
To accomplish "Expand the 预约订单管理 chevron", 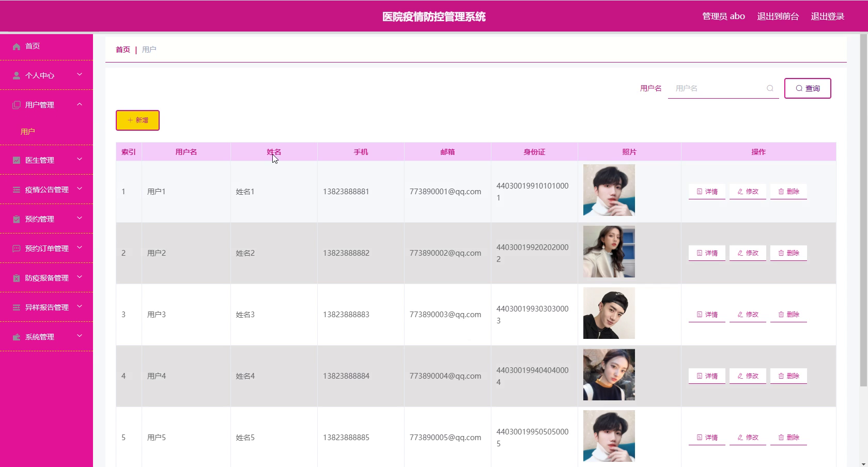I will pos(80,248).
